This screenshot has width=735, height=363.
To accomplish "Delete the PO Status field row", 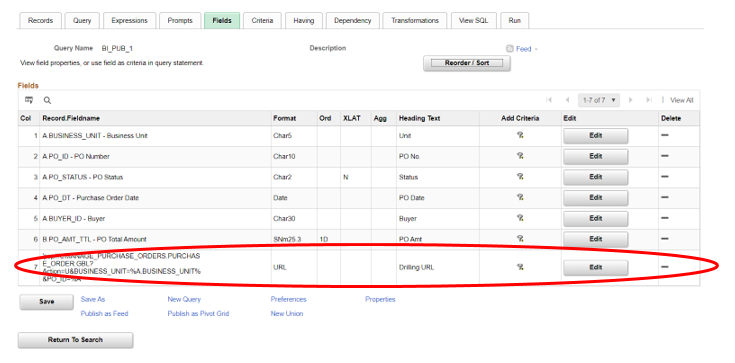I will (x=665, y=177).
